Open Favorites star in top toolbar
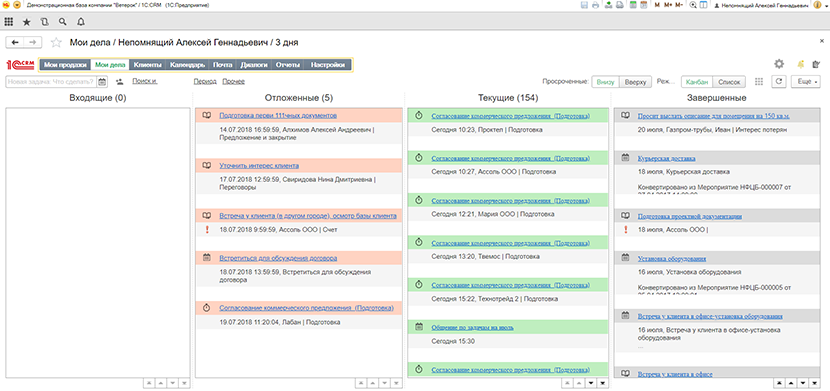This screenshot has width=830, height=391. pos(26,22)
